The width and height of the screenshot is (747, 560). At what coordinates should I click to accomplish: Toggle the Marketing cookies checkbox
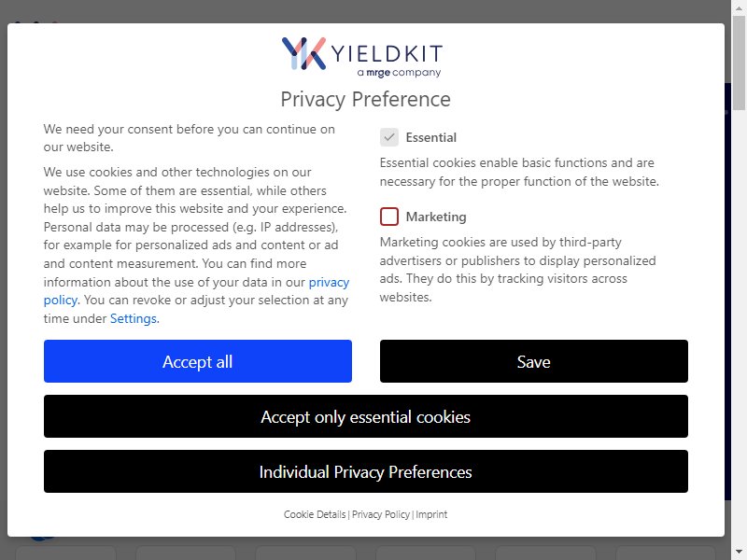point(389,217)
